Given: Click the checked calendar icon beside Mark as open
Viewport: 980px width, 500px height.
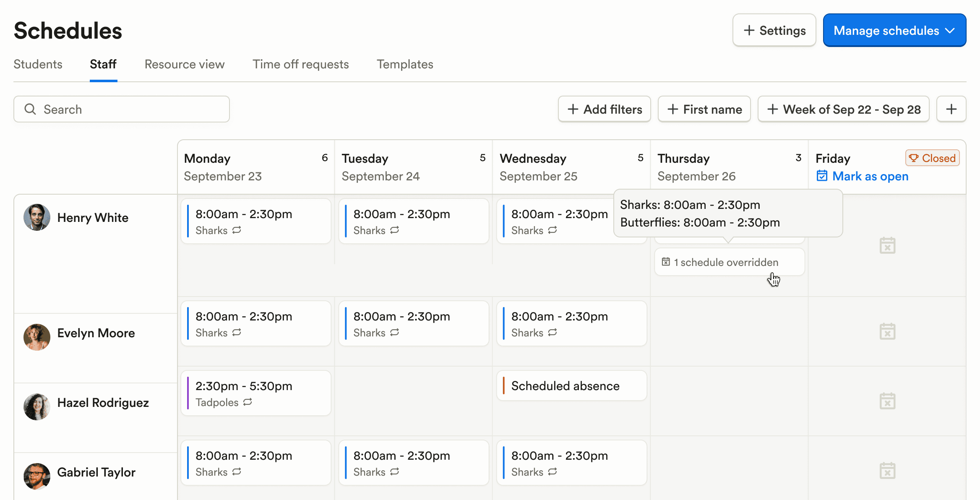Looking at the screenshot, I should click(x=823, y=176).
